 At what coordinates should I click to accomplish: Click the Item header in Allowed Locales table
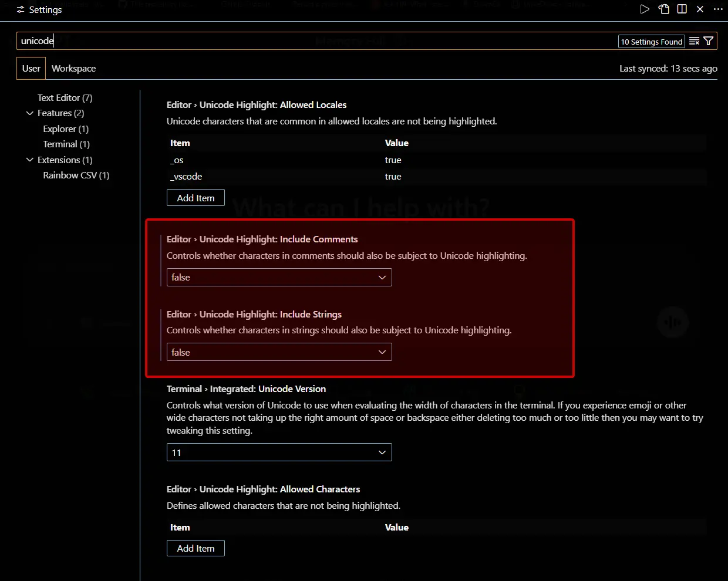tap(180, 143)
